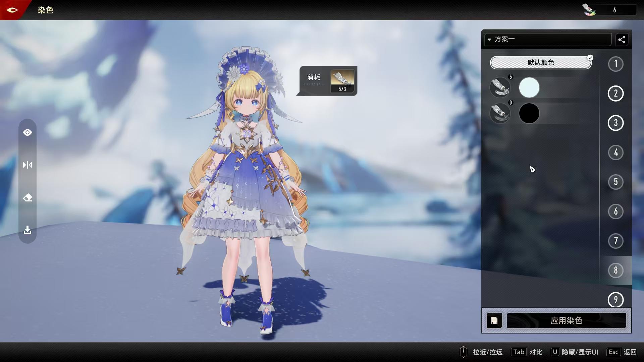Click the red back arrow icon
Viewport: 644px width, 362px height.
(12, 10)
